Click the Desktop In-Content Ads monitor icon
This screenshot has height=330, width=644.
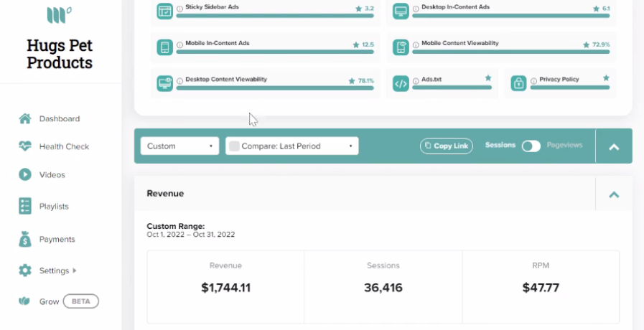pos(401,11)
